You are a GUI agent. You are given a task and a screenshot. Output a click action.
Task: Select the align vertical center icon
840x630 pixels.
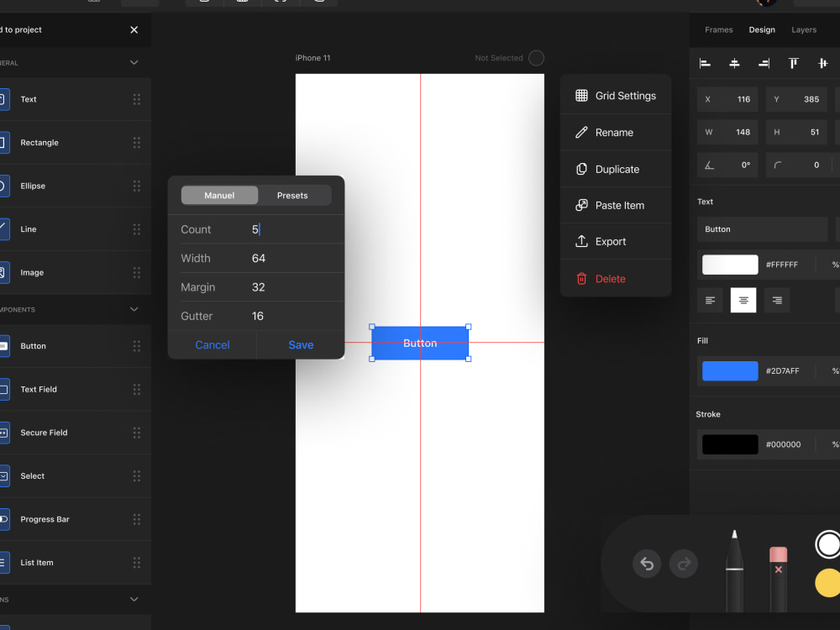(823, 64)
